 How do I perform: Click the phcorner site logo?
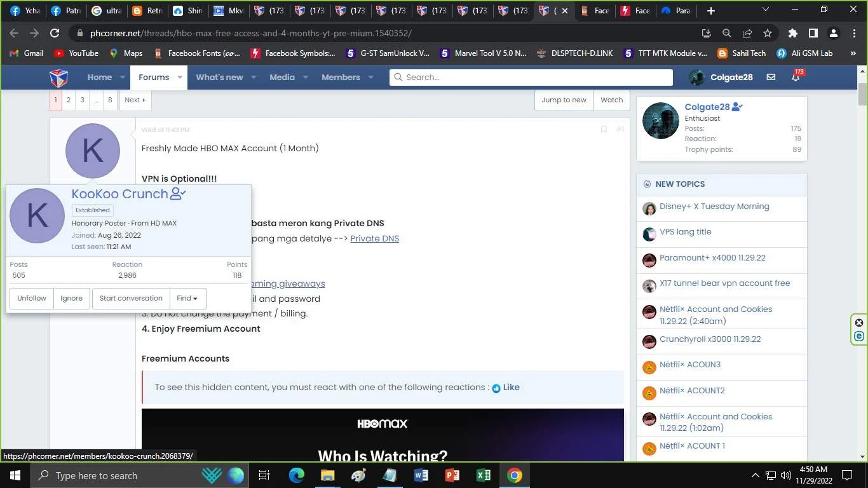click(59, 78)
